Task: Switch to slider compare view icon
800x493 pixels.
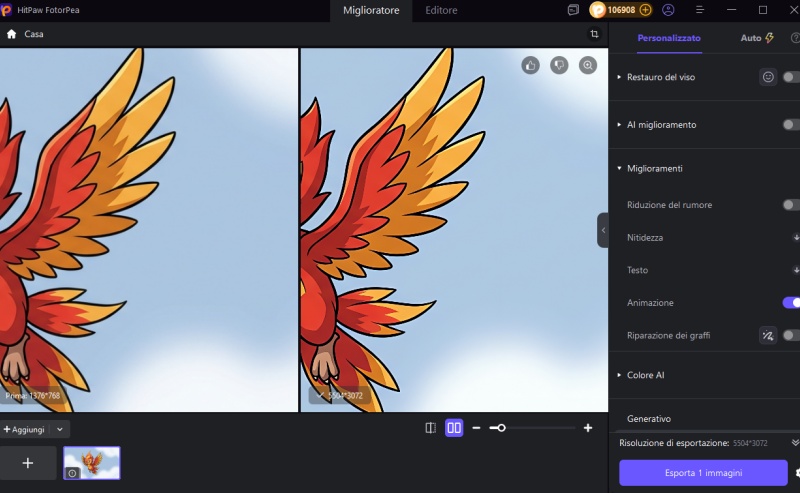Action: coord(431,428)
